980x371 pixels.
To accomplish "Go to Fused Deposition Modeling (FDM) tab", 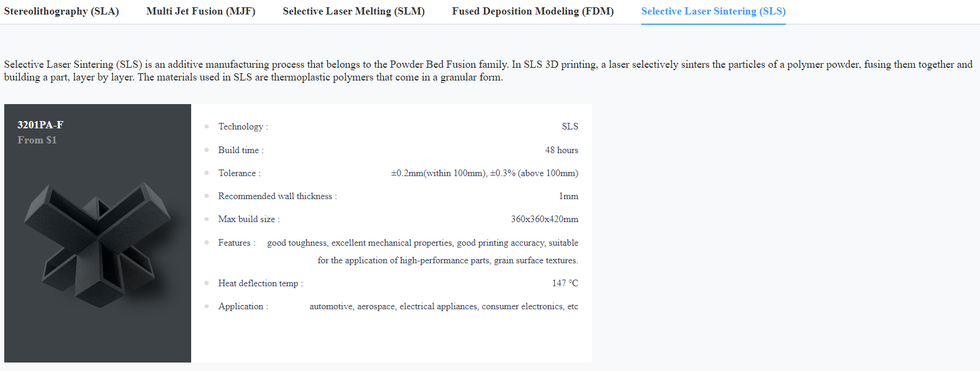I will click(x=532, y=11).
